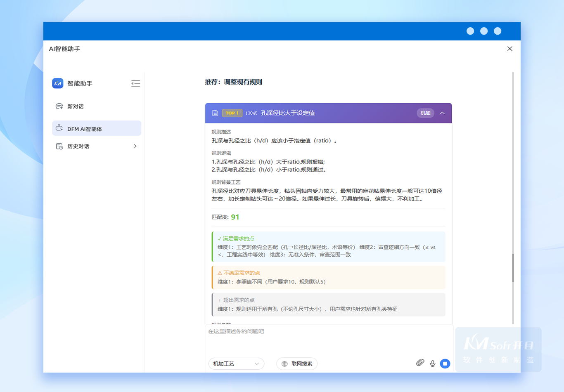Toggle 联网搜索 web search
Viewport: 564px width, 392px height.
pyautogui.click(x=297, y=364)
